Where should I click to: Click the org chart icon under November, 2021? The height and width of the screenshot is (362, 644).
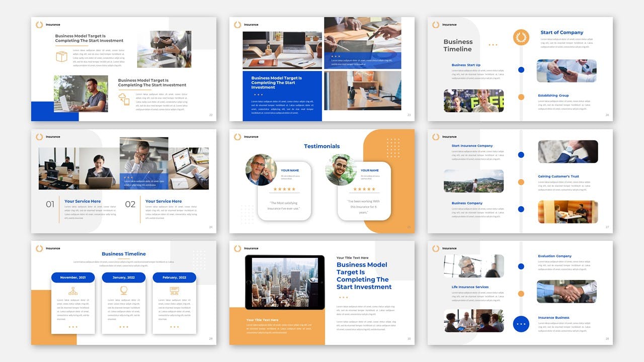[x=73, y=291]
